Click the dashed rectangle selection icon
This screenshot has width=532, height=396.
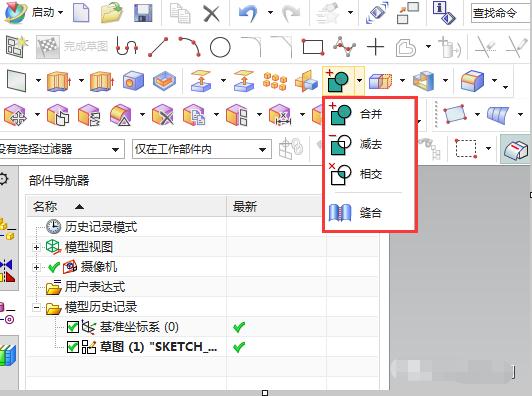pyautogui.click(x=466, y=149)
